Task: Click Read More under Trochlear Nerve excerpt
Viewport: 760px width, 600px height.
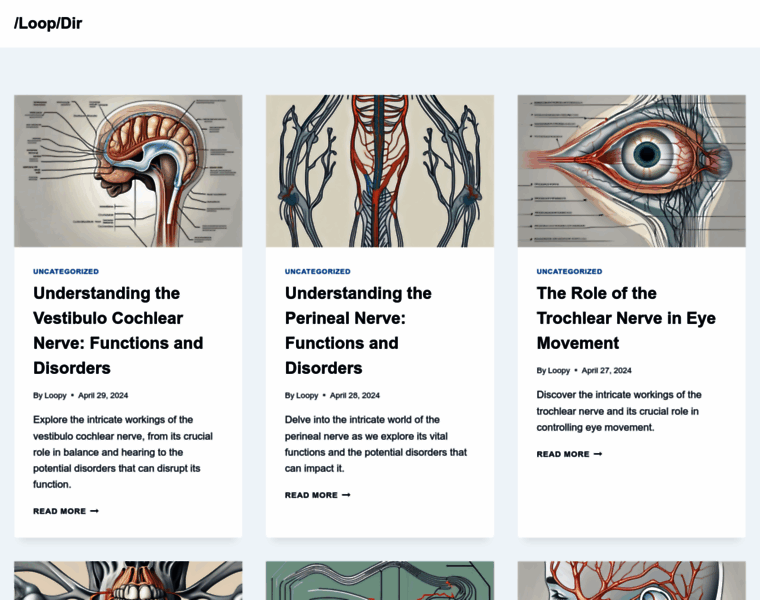Action: point(570,454)
